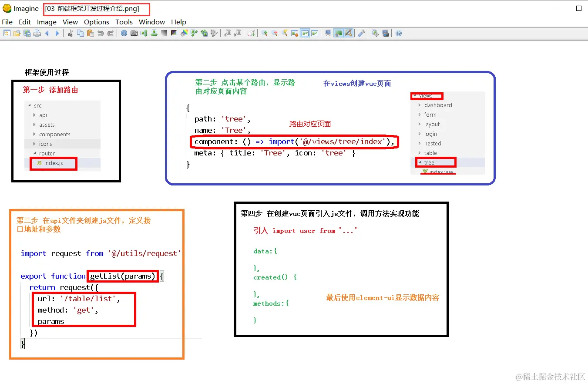Click the mouse pointer tool icon
Screen dimensions: 588x384
[251, 33]
